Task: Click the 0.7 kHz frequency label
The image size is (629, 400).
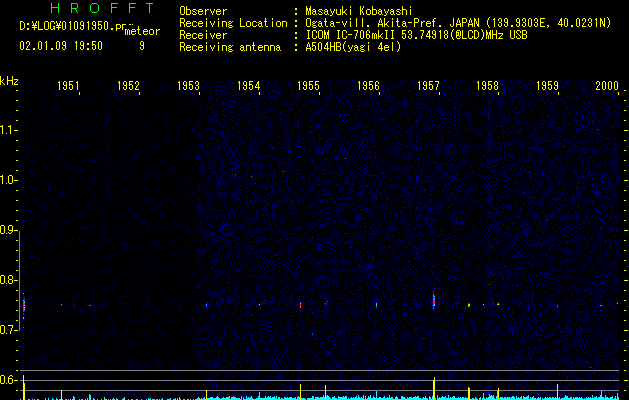Action: coord(8,330)
